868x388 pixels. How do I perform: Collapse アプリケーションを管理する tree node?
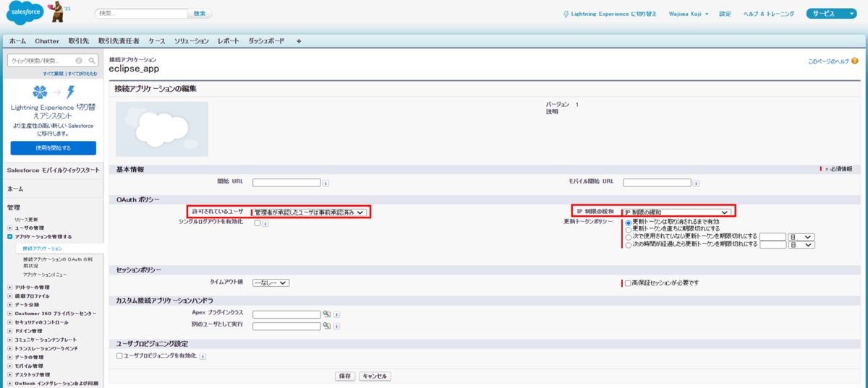[10, 236]
